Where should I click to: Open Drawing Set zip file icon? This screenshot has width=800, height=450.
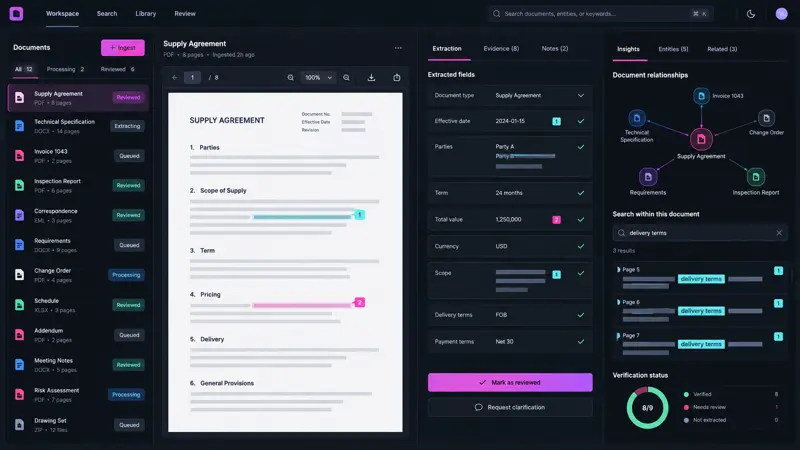(x=19, y=424)
